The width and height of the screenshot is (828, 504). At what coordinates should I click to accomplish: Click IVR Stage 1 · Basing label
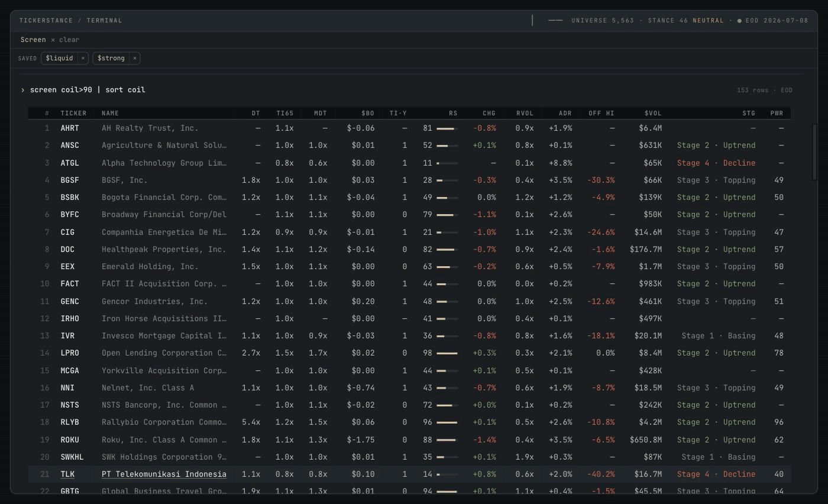[719, 335]
